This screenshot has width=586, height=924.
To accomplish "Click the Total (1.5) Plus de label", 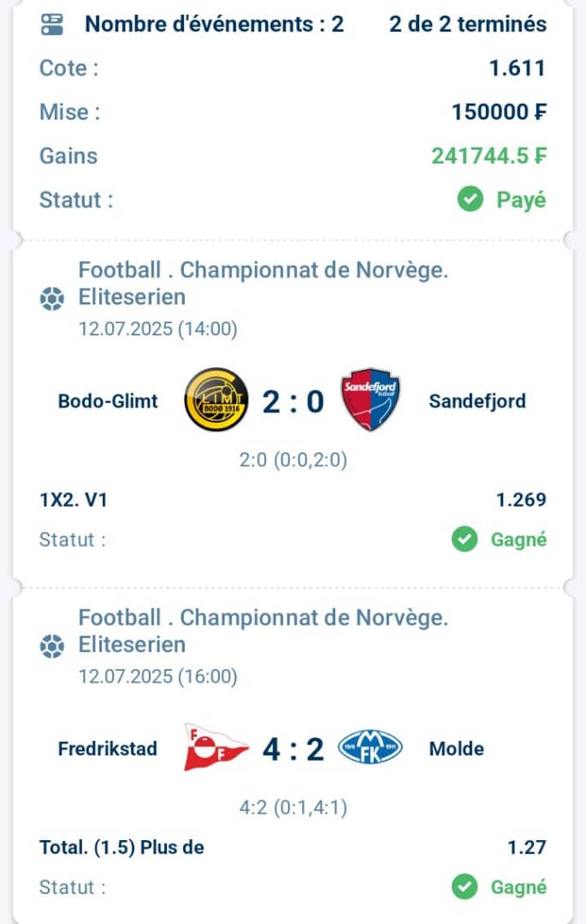I will [x=122, y=847].
